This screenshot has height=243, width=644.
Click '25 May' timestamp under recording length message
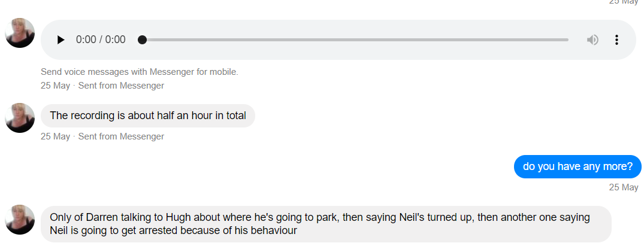click(x=56, y=136)
